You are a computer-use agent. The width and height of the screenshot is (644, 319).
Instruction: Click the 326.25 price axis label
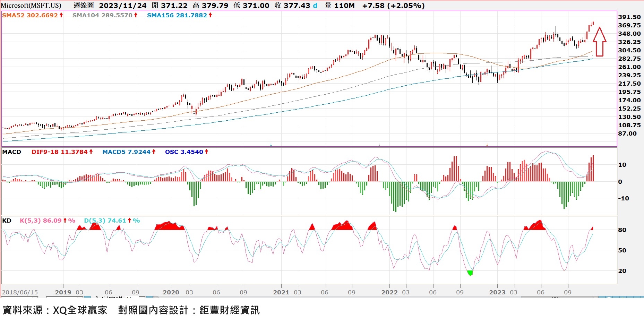point(629,42)
